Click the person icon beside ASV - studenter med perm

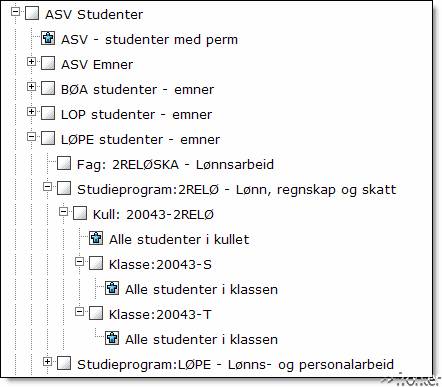tap(48, 38)
